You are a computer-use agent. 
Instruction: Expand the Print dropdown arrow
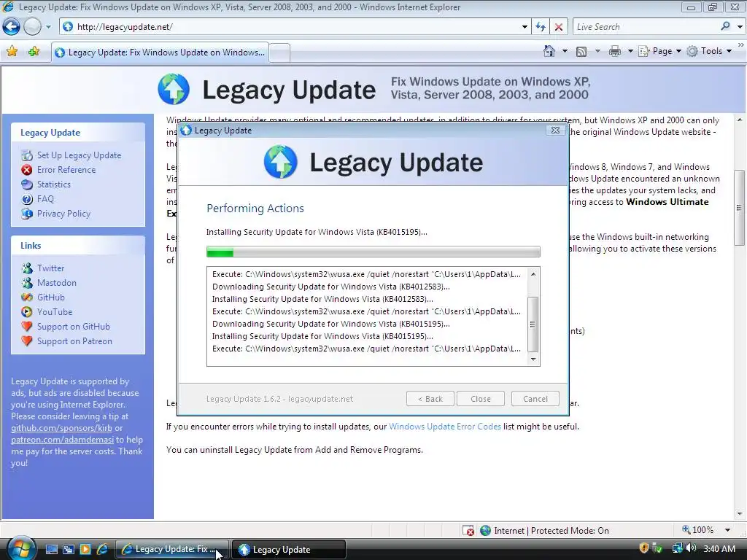coord(630,51)
